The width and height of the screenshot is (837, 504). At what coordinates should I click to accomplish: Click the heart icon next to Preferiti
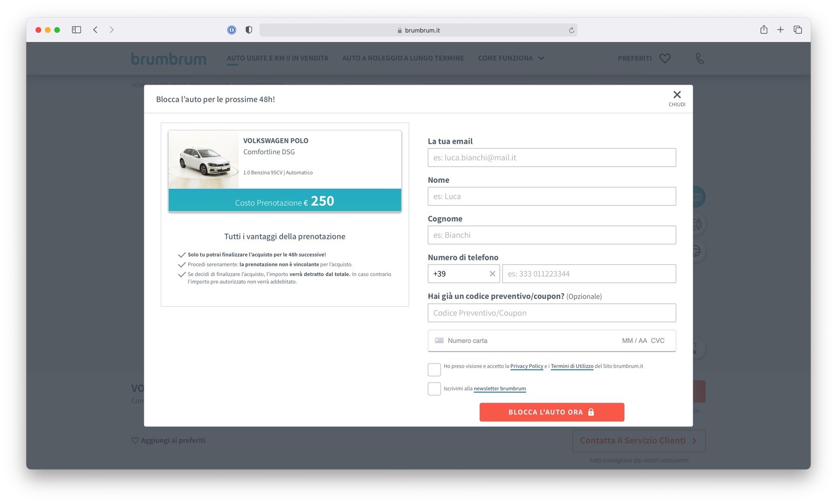coord(665,58)
